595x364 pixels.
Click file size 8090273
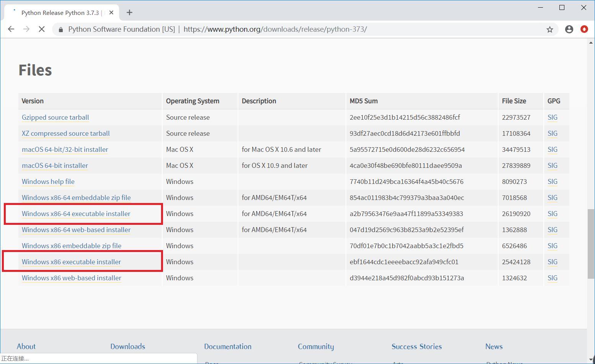click(x=514, y=182)
